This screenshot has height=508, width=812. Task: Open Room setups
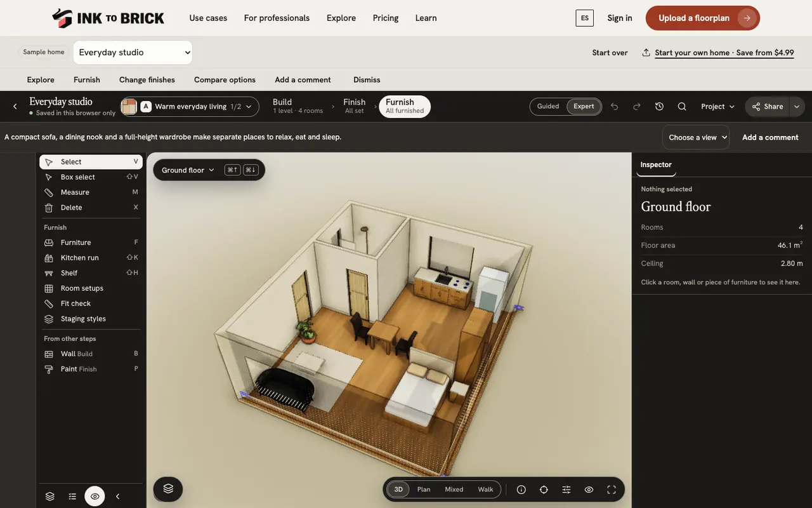tap(91, 288)
